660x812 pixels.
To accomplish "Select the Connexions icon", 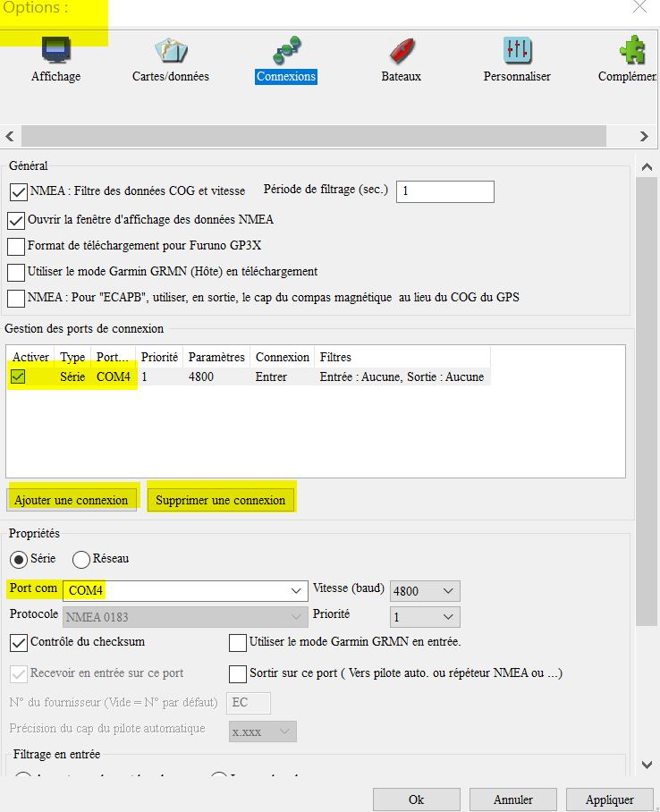I will [286, 50].
